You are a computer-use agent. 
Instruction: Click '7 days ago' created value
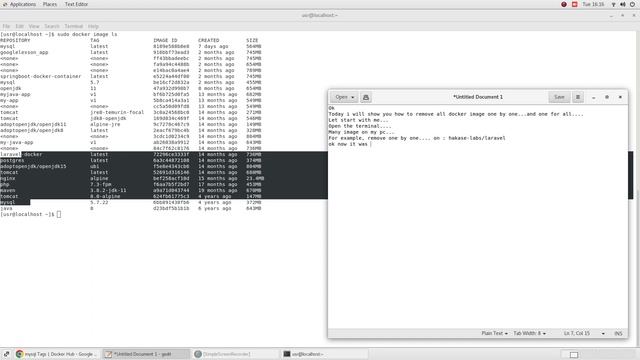pyautogui.click(x=213, y=47)
